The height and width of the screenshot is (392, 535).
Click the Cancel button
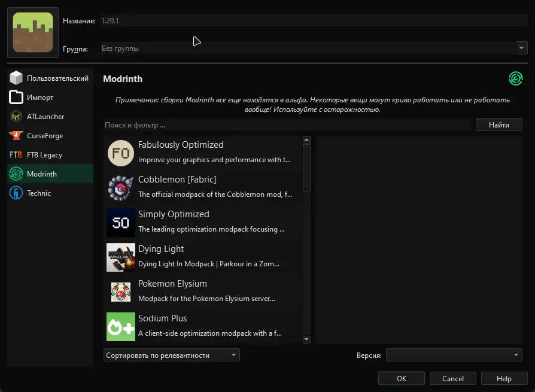[x=453, y=378]
